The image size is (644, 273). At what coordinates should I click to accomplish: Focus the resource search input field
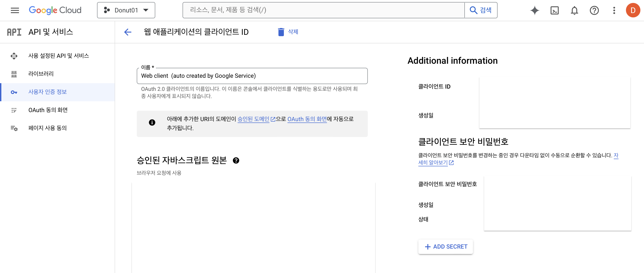(324, 10)
